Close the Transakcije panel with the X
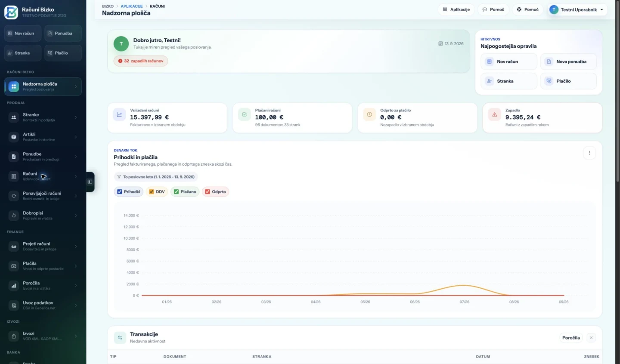Screen dimensions: 620x364 [x=591, y=338]
